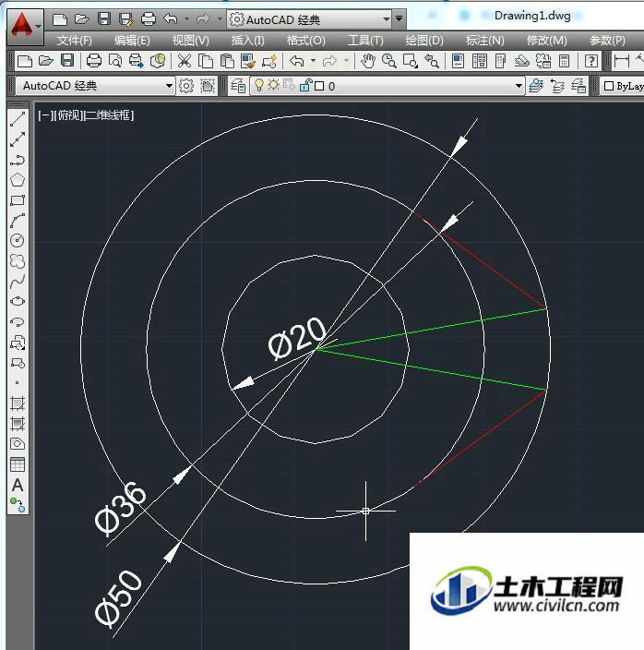The image size is (644, 650).
Task: Toggle layer 0 viewport freeze icon
Action: [289, 85]
